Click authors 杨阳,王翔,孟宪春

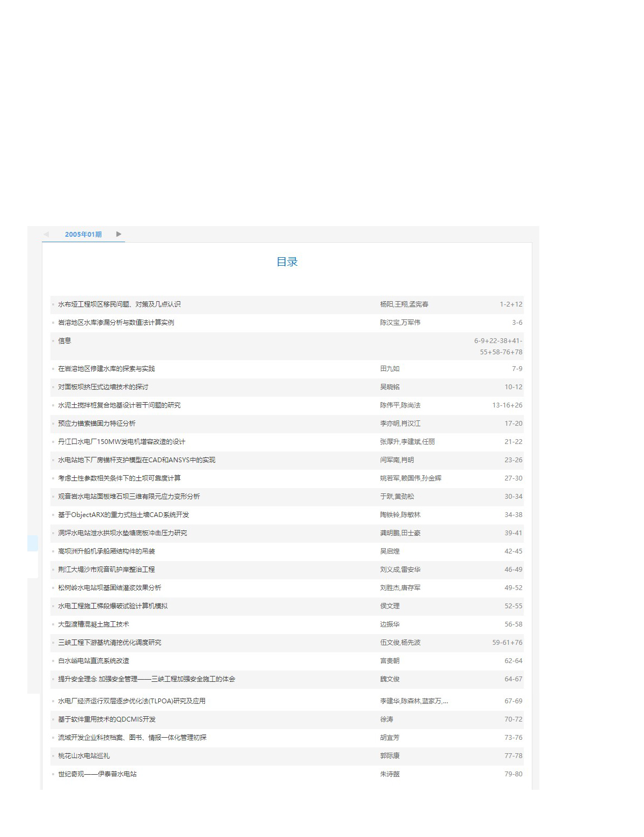[404, 304]
